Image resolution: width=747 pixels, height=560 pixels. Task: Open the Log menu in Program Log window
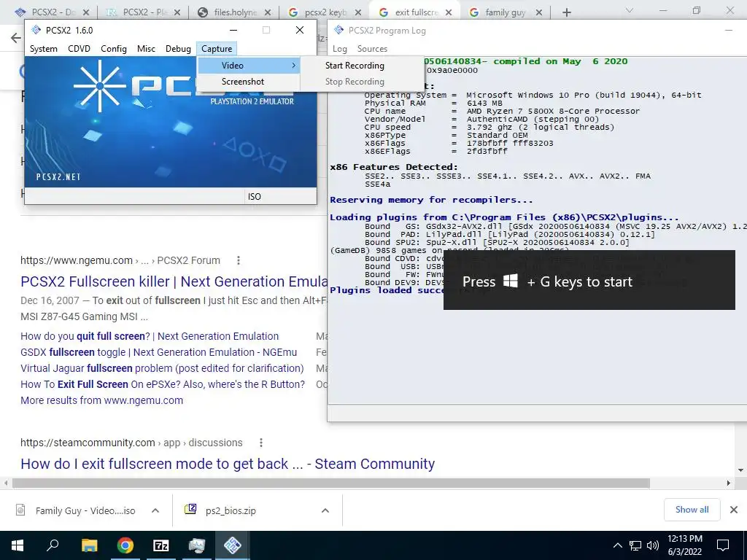pos(340,49)
